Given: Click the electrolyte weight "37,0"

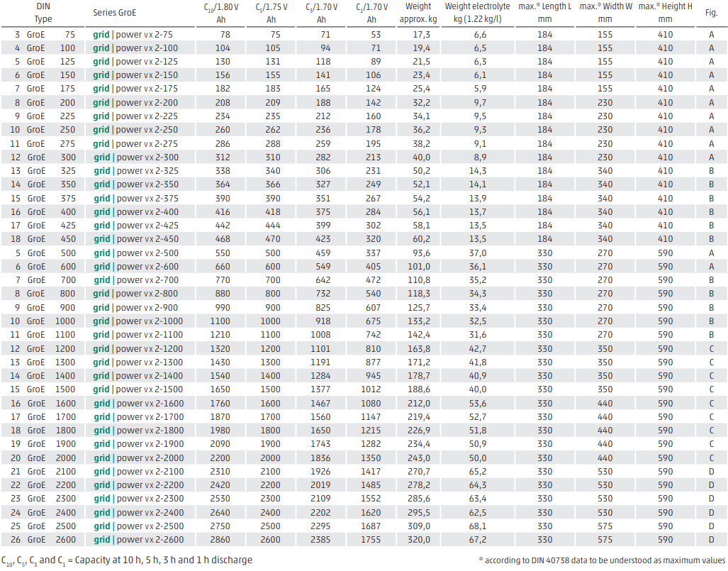Looking at the screenshot, I should click(478, 253).
